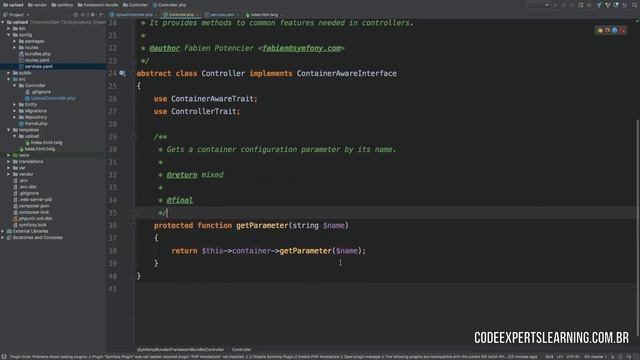Click the locate-current-file icon in Project header
The image size is (640, 360).
[76, 15]
